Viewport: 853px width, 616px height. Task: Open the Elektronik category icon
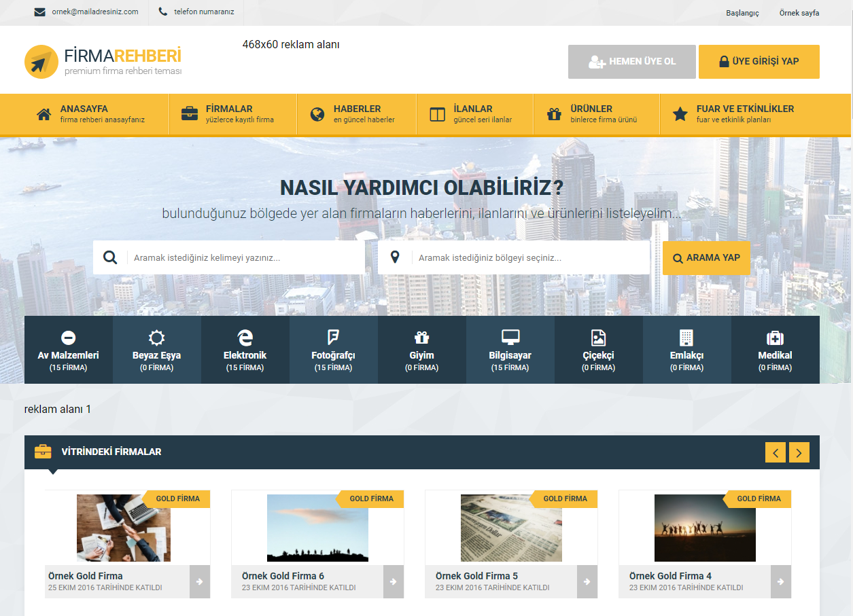pos(245,338)
